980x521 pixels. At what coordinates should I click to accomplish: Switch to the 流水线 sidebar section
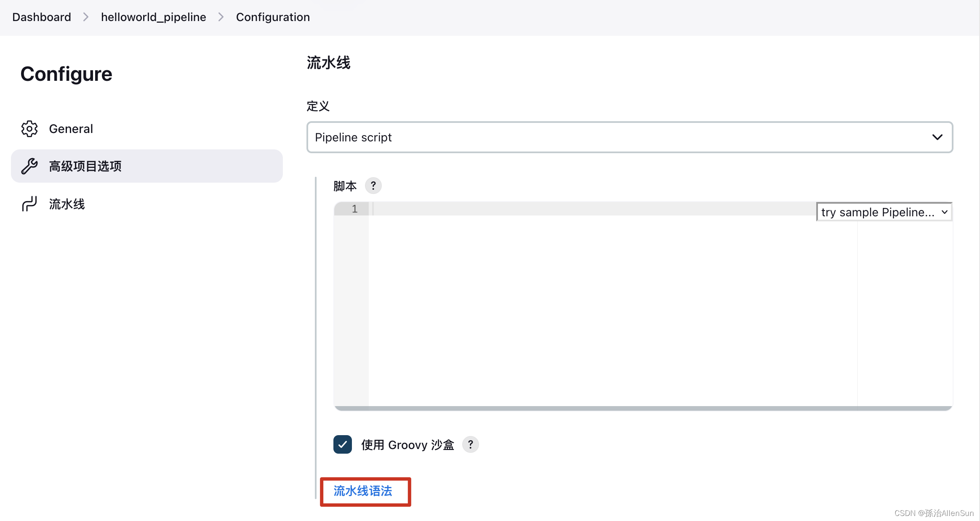tap(67, 204)
